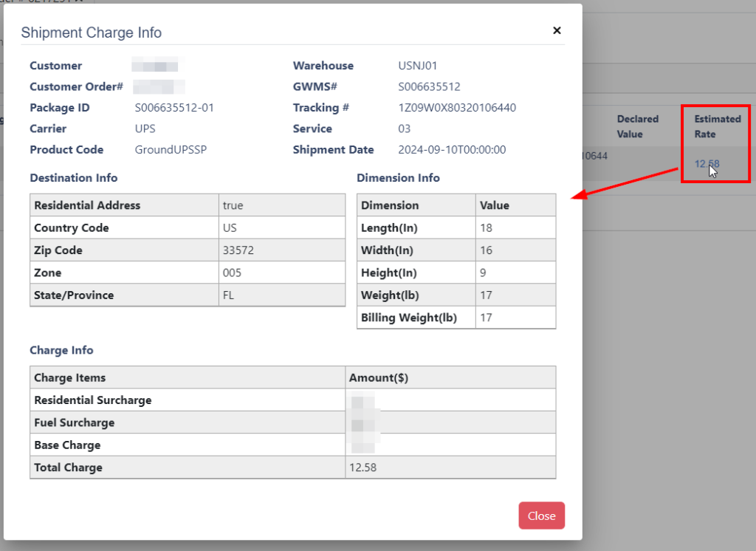
Task: Click the Carrier label
Action: tap(48, 129)
